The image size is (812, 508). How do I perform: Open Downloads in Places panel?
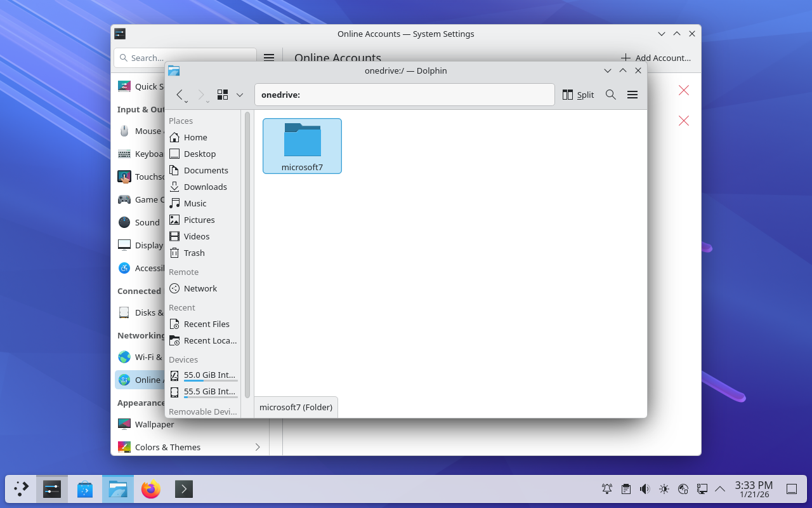click(x=205, y=187)
